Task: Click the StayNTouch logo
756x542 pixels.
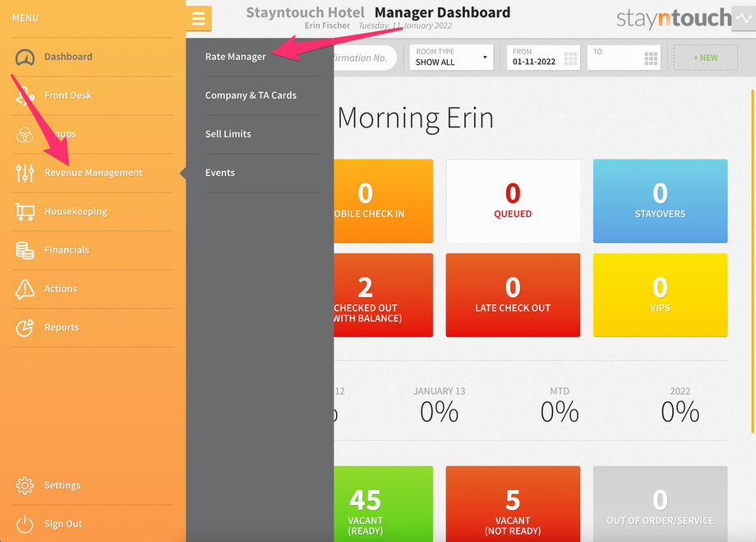Action: (x=674, y=19)
